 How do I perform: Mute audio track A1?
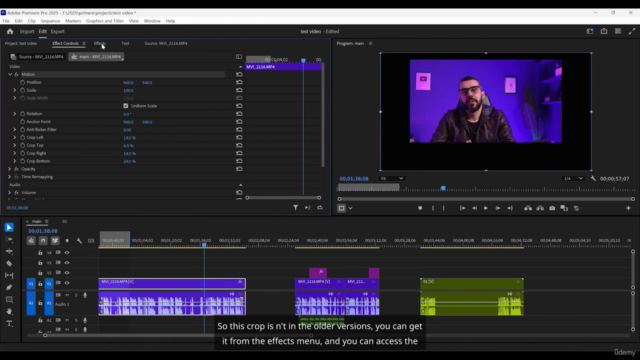tap(67, 295)
